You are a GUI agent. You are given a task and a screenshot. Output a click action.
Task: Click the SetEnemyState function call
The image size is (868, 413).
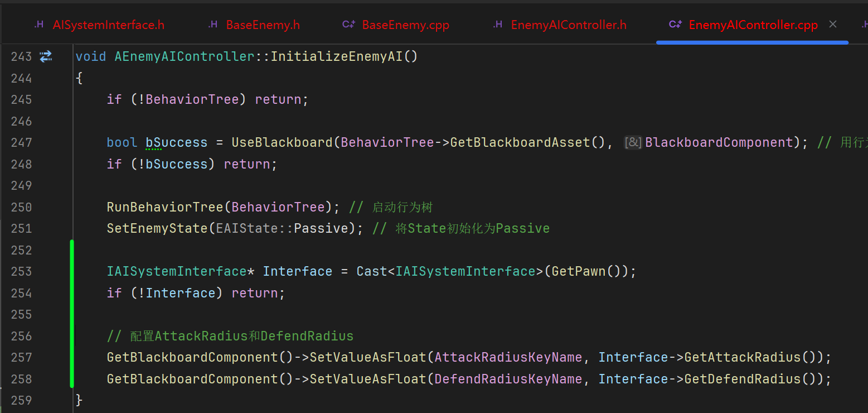(157, 229)
